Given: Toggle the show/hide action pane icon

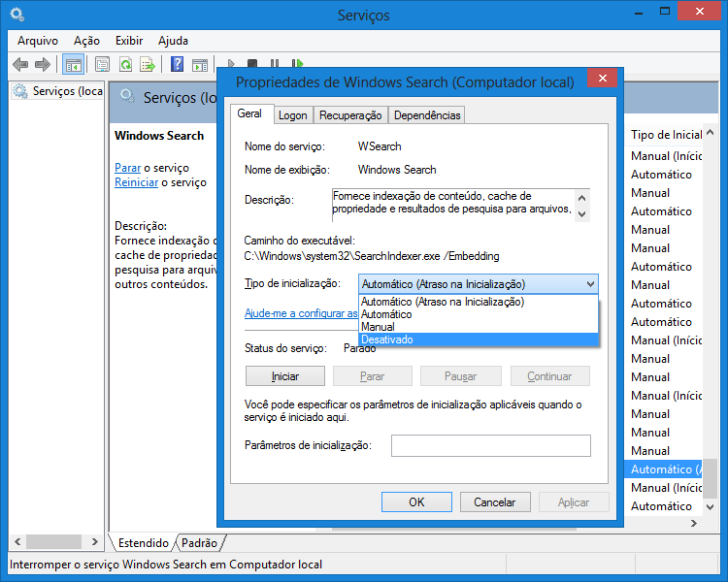Looking at the screenshot, I should [200, 64].
